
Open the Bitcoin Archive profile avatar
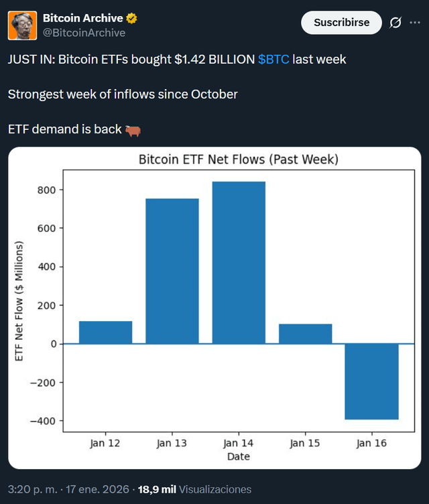(22, 25)
